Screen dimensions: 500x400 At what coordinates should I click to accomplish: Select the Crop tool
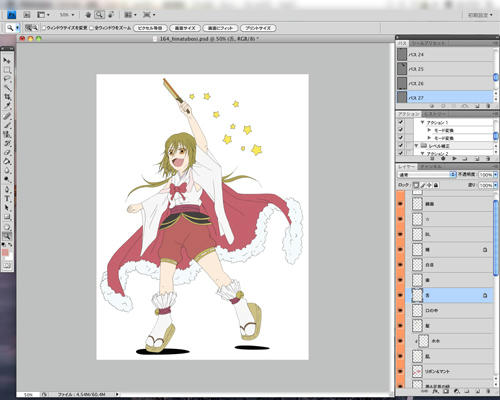coord(7,97)
